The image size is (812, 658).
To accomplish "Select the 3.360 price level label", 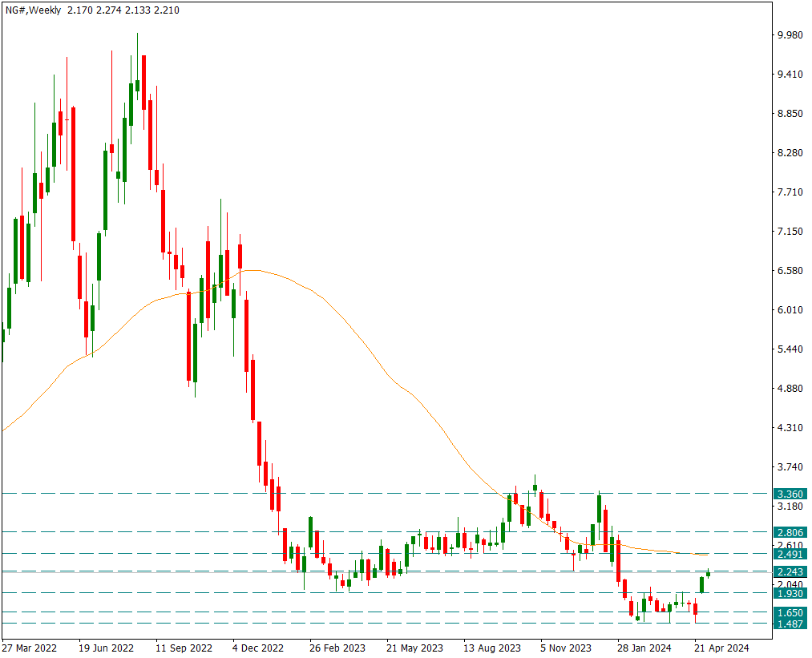I will (x=790, y=494).
